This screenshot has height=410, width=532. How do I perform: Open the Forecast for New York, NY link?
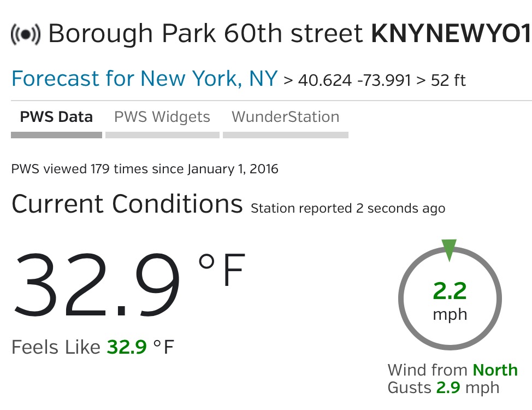[144, 79]
